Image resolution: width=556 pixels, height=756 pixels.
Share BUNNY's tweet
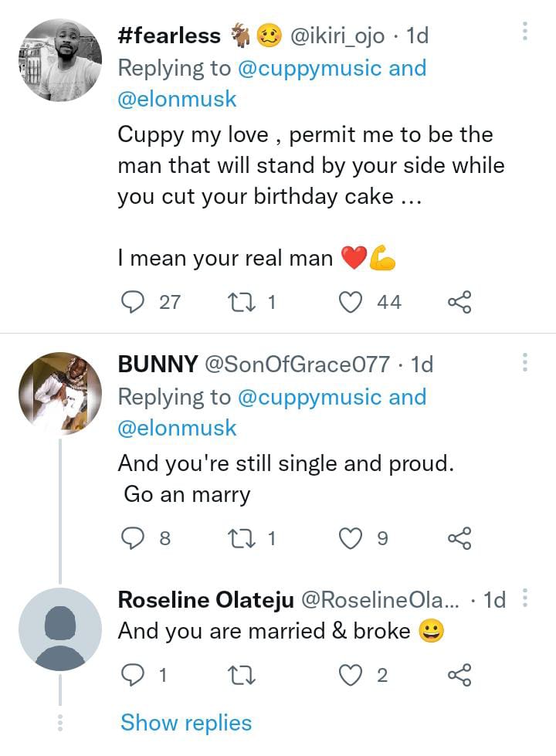[459, 538]
